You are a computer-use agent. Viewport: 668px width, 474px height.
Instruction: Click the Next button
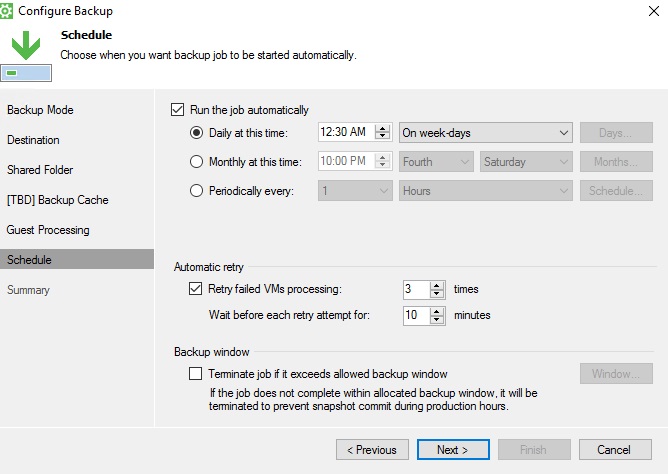pyautogui.click(x=453, y=450)
